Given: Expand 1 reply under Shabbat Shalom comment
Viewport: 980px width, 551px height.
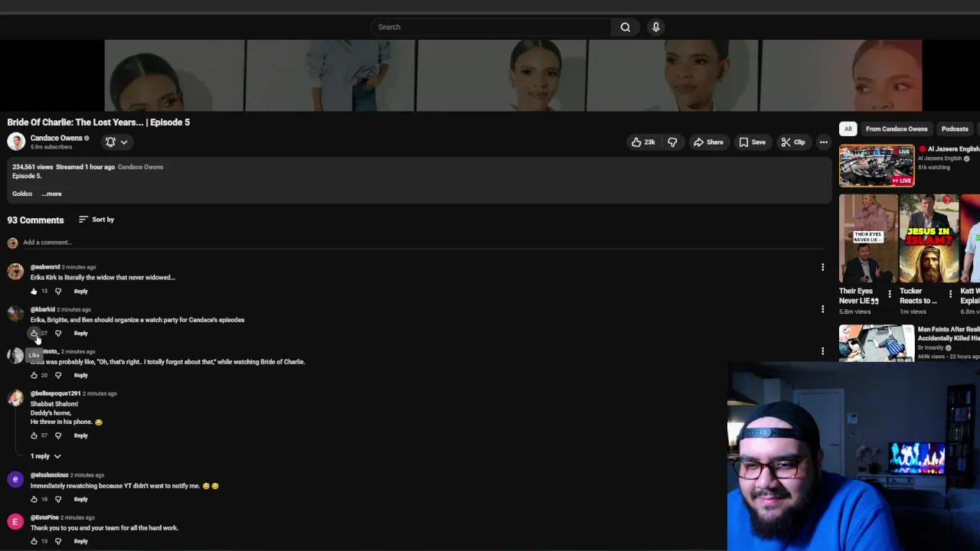Looking at the screenshot, I should coord(45,456).
